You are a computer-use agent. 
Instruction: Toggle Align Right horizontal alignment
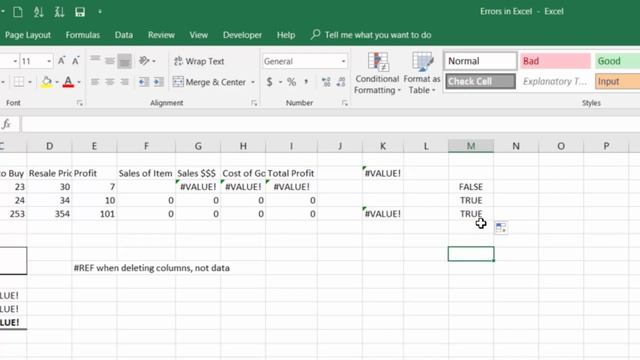pos(124,82)
